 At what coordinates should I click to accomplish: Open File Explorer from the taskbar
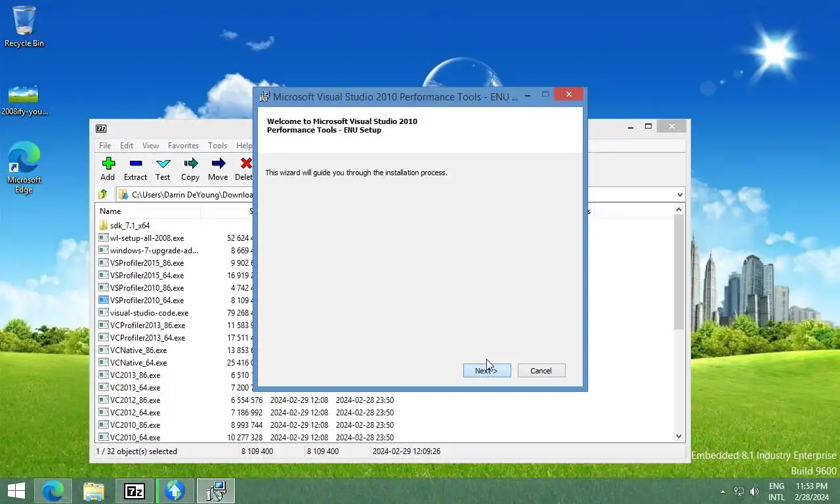coord(94,491)
